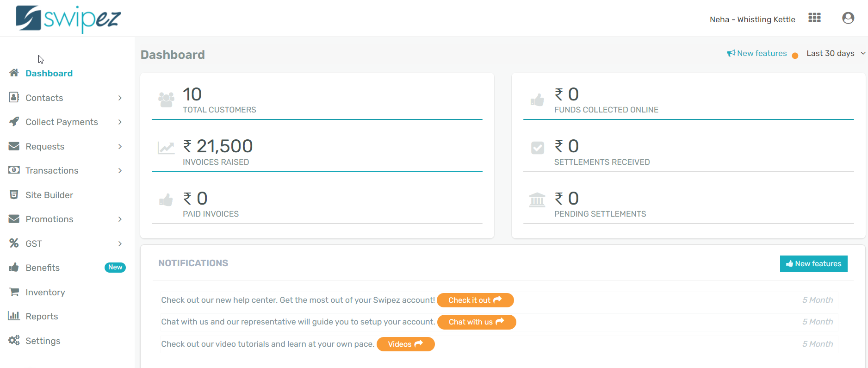Expand the GST menu chevron
This screenshot has height=368, width=868.
[120, 243]
